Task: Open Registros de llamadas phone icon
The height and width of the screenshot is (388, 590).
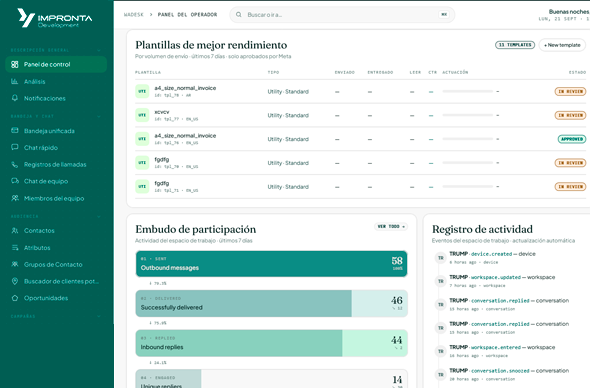Action: 15,164
